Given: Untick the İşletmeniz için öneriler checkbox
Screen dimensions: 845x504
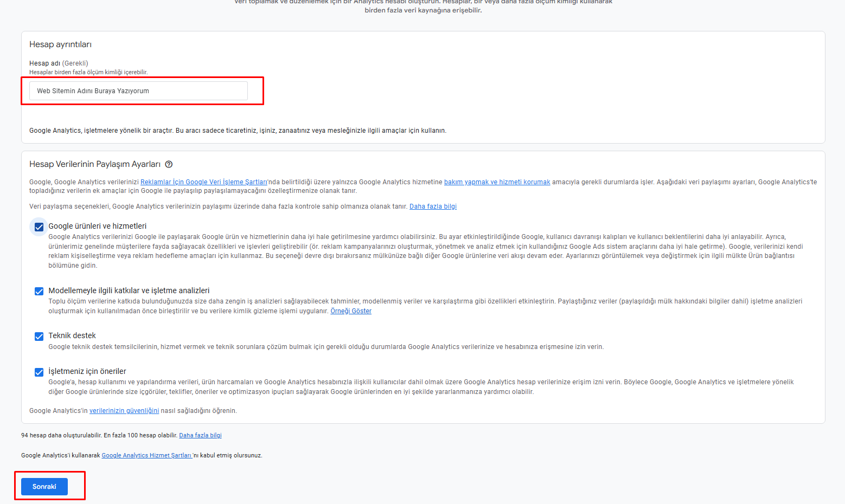Looking at the screenshot, I should click(39, 372).
